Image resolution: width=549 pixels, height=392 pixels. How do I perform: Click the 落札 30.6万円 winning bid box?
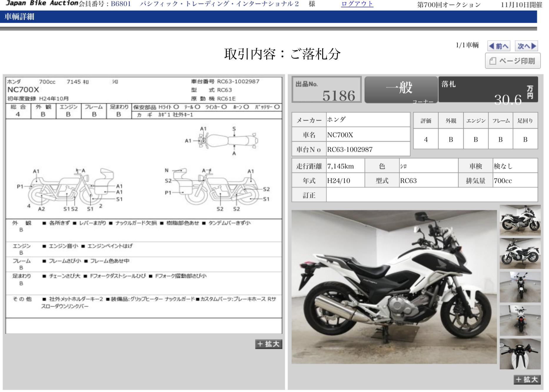tap(488, 90)
